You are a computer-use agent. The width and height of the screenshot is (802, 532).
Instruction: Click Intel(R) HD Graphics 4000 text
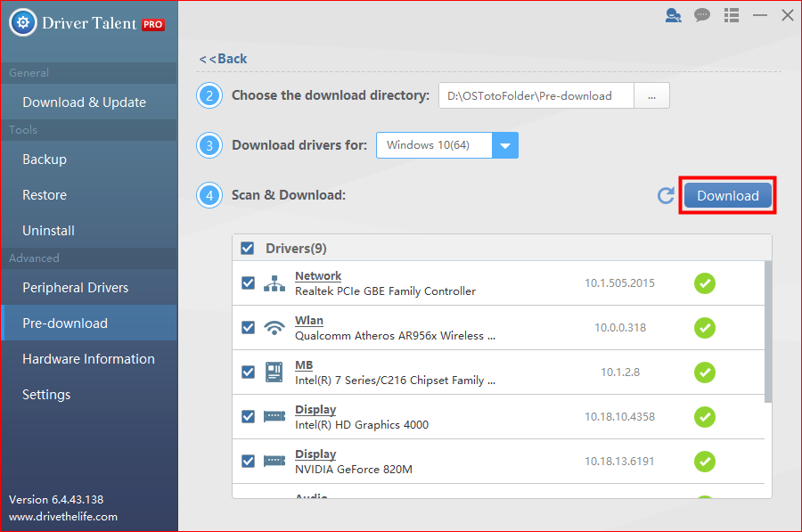coord(362,424)
